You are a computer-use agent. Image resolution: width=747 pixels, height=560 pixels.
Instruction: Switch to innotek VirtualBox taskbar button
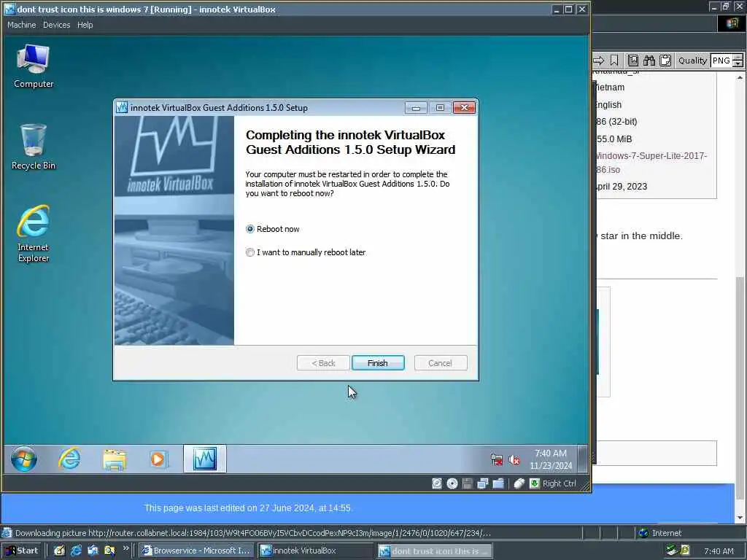[315, 551]
